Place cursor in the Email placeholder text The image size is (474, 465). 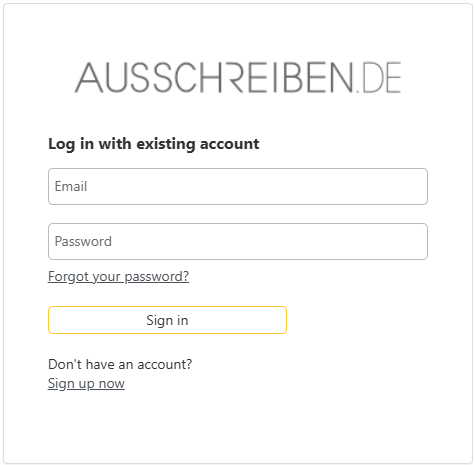click(71, 186)
